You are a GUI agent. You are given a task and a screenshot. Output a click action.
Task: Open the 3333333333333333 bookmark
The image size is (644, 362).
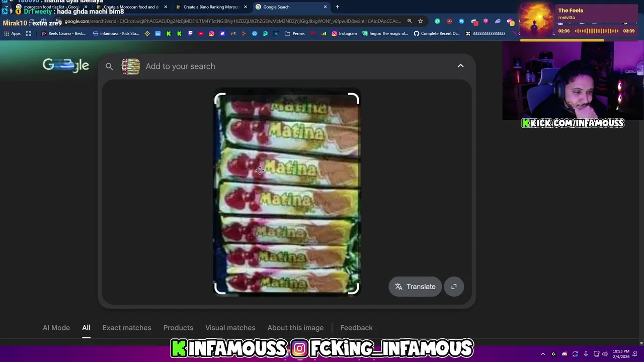click(x=486, y=34)
